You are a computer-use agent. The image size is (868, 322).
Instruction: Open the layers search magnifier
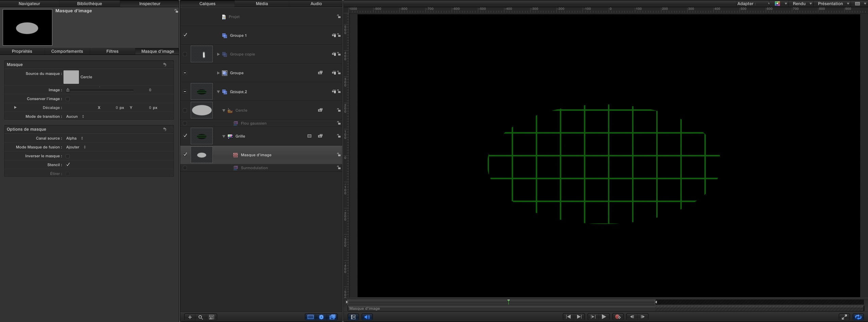click(201, 317)
